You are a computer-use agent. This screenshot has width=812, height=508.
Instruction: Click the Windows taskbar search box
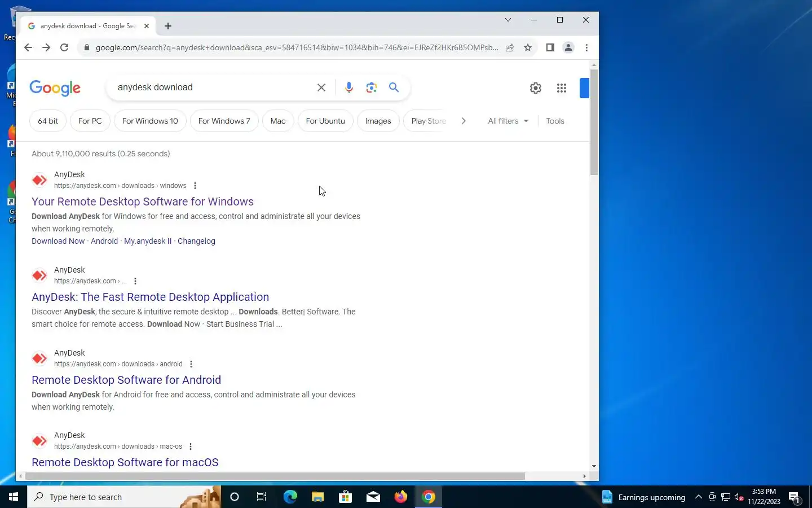124,497
